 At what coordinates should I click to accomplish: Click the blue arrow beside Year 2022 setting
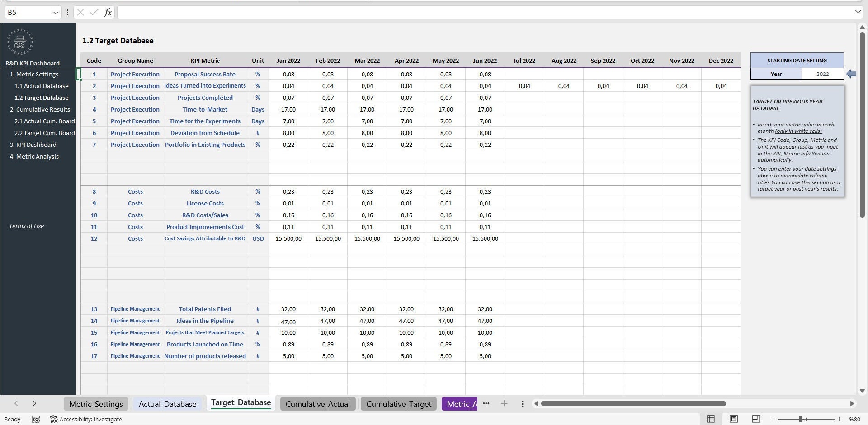pos(851,74)
